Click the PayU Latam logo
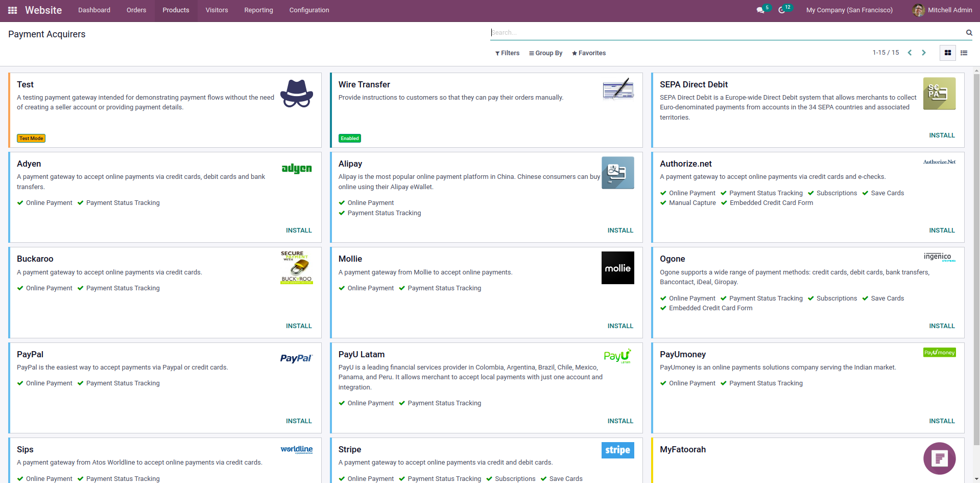The width and height of the screenshot is (980, 483). coord(618,356)
